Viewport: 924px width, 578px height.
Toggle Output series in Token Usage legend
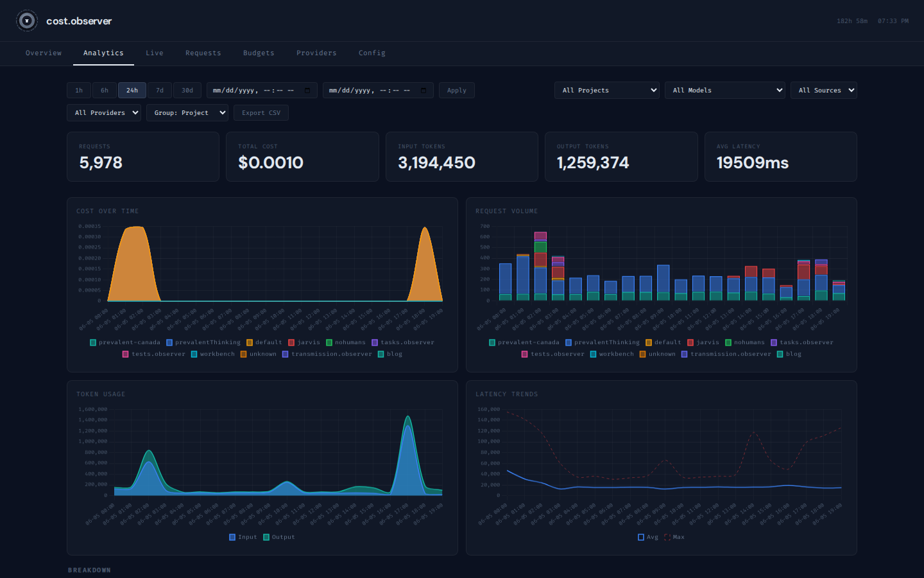pyautogui.click(x=279, y=537)
